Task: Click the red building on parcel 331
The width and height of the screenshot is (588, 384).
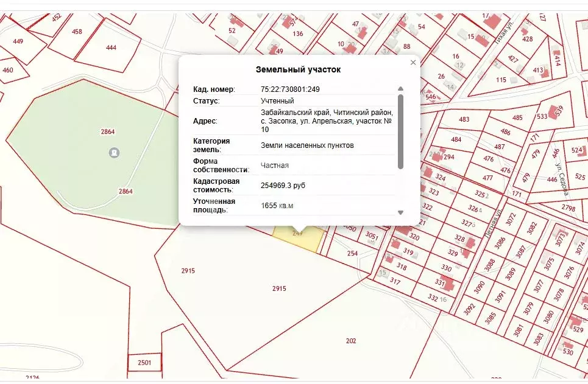Action: (447, 283)
